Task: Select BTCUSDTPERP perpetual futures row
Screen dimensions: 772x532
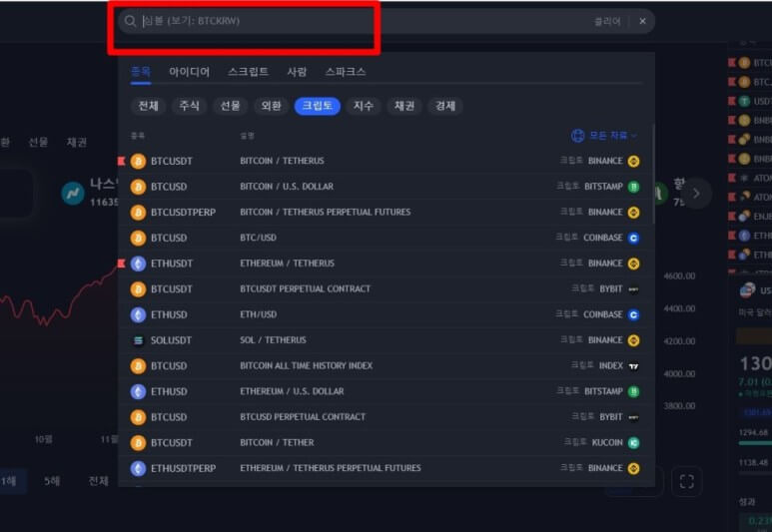Action: [386, 213]
